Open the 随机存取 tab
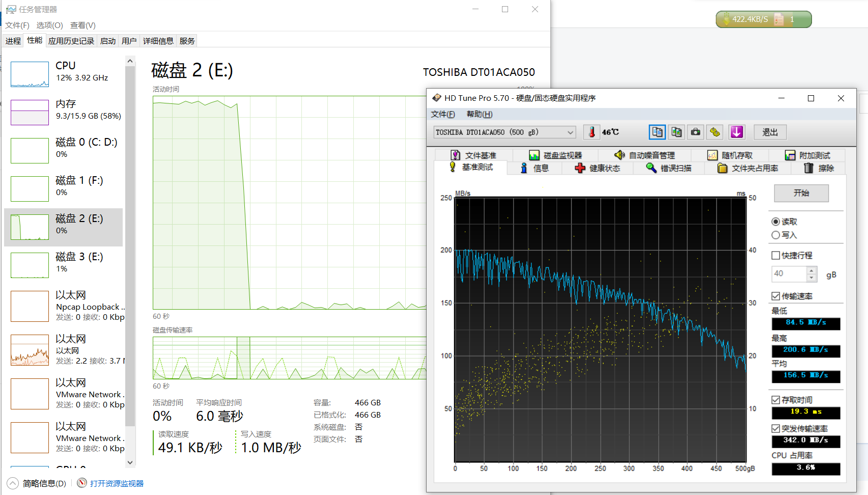Screen dimensions: 868x495 730,155
